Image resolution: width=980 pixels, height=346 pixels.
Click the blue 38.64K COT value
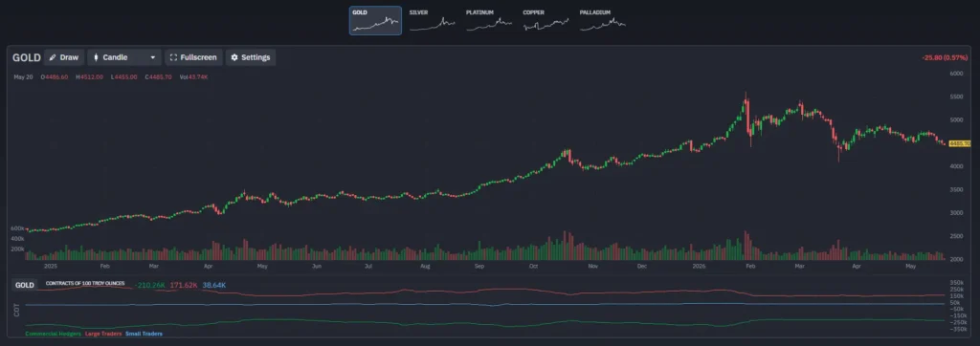214,285
